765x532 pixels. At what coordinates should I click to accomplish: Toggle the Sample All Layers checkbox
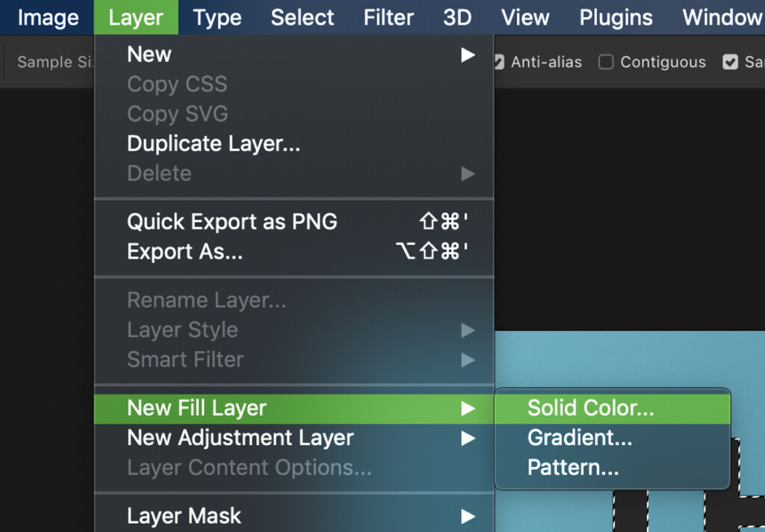[x=731, y=63]
